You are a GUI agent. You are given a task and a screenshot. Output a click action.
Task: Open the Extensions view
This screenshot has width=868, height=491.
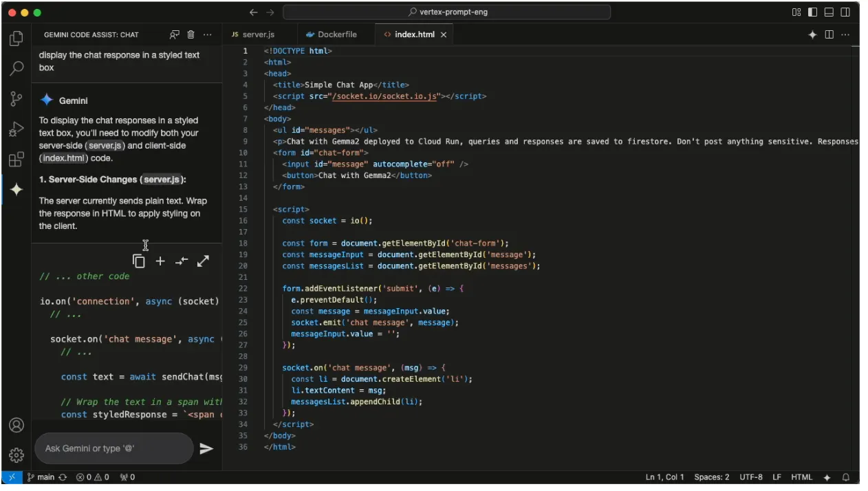pos(16,160)
